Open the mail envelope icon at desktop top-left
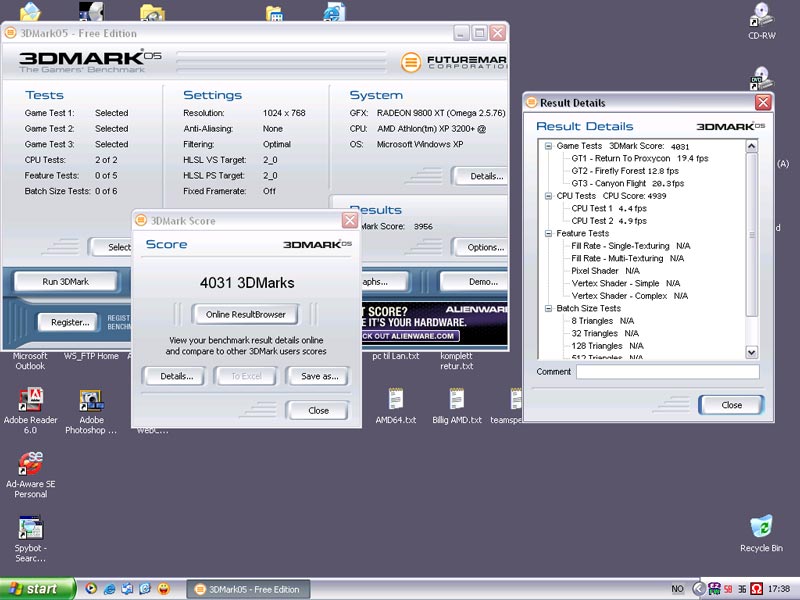 30,11
